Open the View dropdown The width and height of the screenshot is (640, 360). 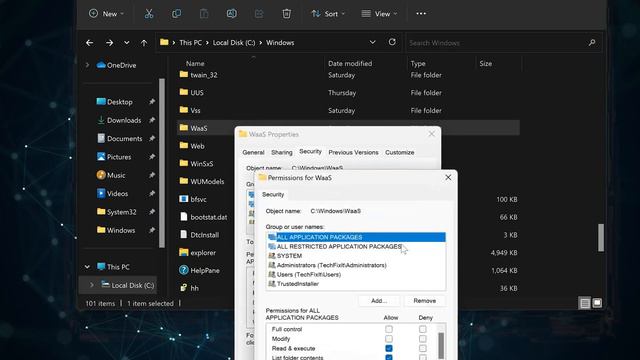pos(379,13)
